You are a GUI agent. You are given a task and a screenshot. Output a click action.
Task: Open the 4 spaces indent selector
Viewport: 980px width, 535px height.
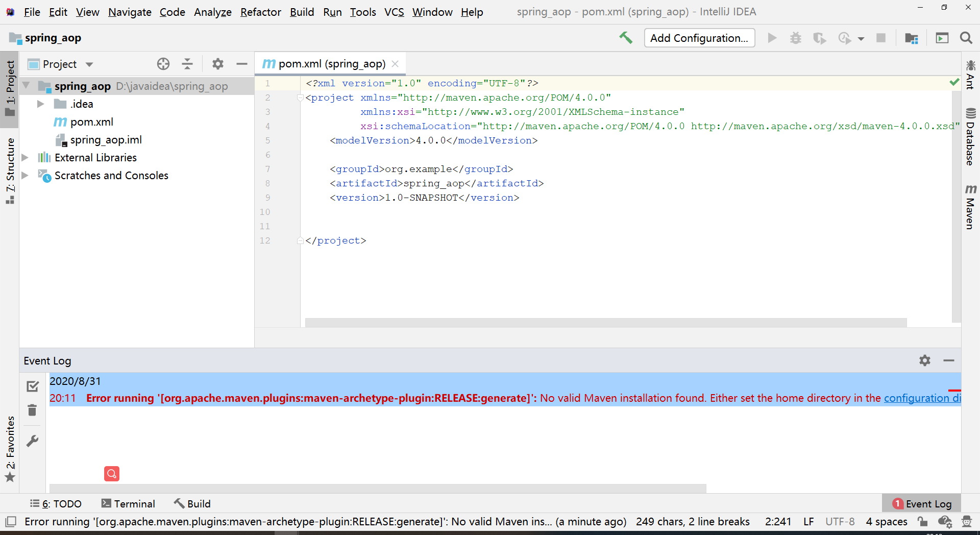coord(887,522)
